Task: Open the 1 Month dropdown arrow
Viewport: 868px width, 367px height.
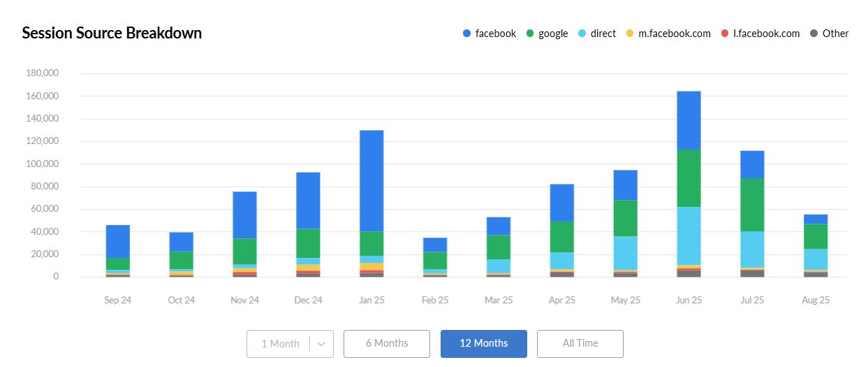Action: point(321,344)
